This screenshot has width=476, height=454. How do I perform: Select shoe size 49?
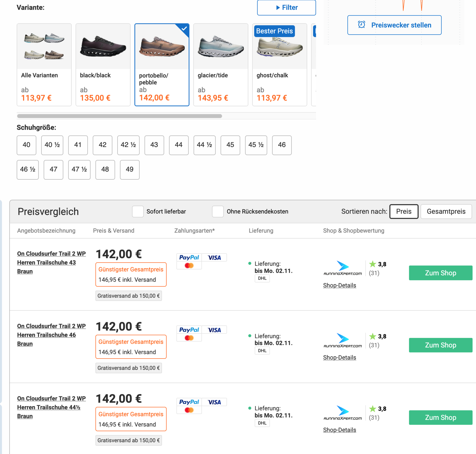[130, 170]
